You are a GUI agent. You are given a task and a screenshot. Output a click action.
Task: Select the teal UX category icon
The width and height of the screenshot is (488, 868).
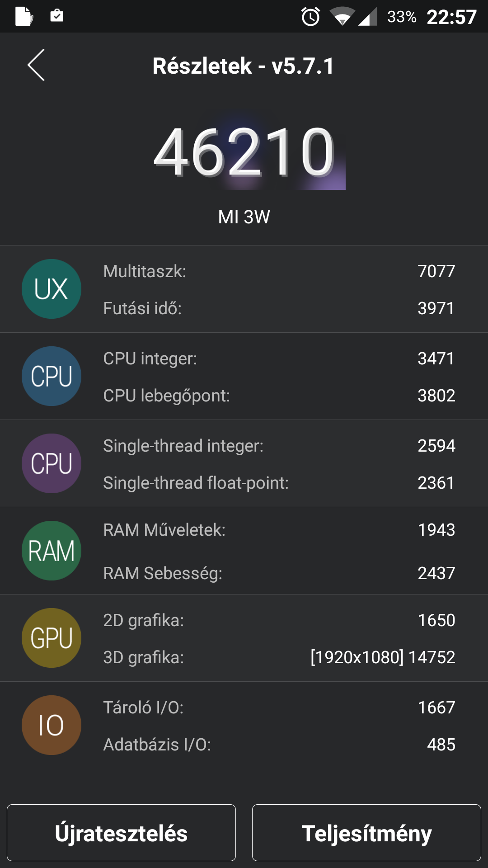[52, 289]
